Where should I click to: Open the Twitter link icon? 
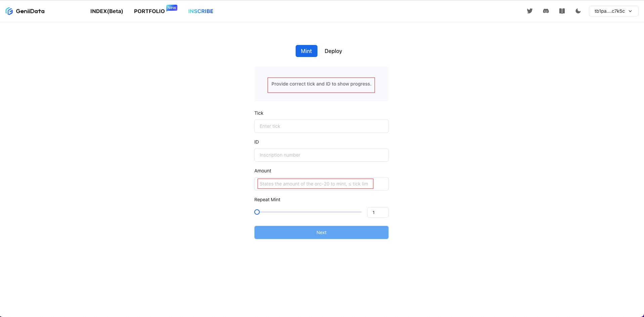coord(530,11)
